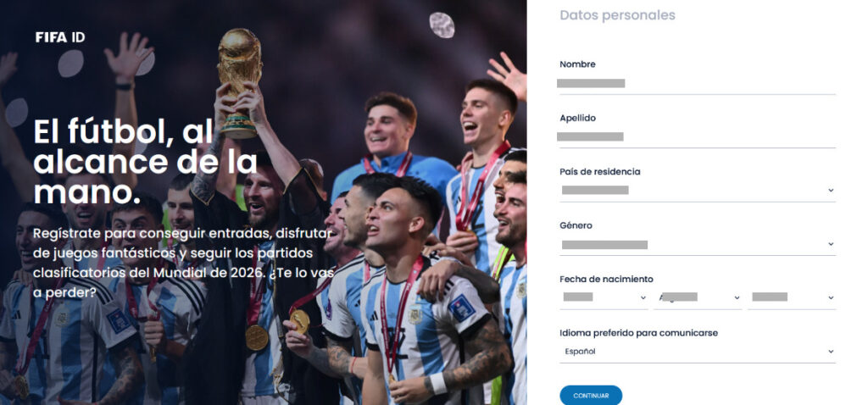The width and height of the screenshot is (868, 405).
Task: Open the Idioma preferido Español dropdown
Action: tap(698, 352)
